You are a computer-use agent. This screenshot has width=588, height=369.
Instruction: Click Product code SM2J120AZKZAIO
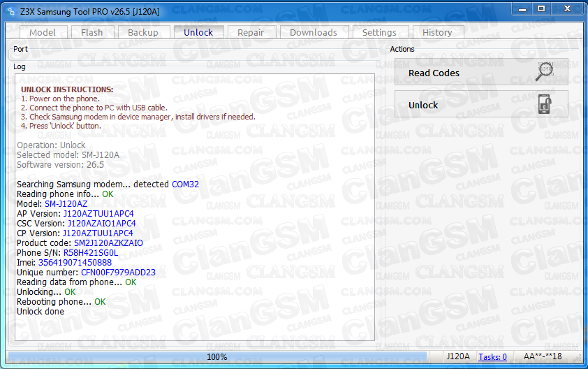108,243
